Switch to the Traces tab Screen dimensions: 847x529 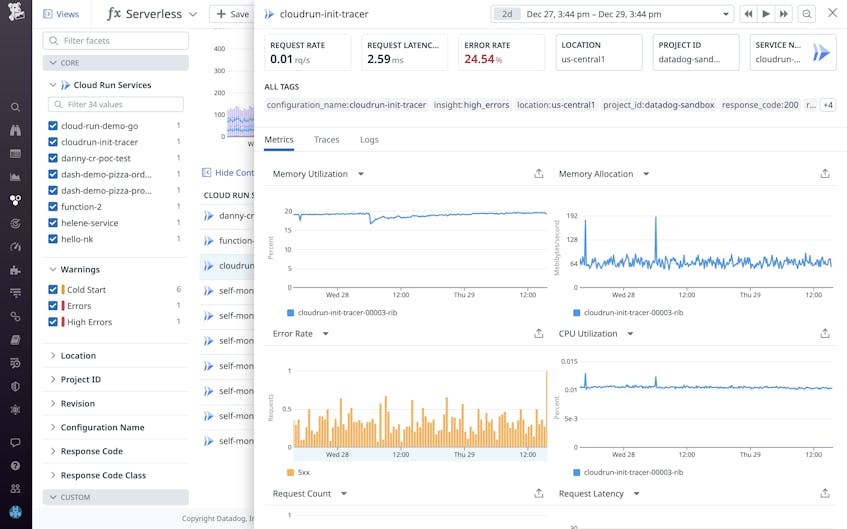326,139
